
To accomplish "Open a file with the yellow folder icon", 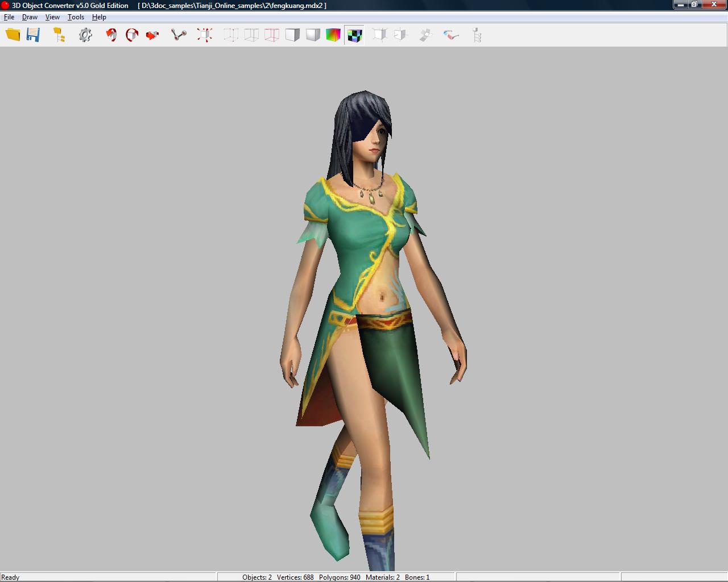I will 13,35.
